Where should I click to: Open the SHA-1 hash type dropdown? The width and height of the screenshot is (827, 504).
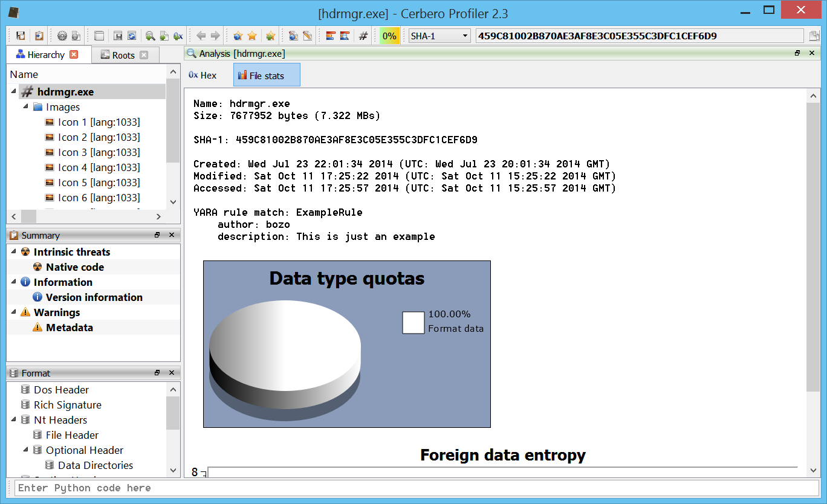(x=440, y=36)
